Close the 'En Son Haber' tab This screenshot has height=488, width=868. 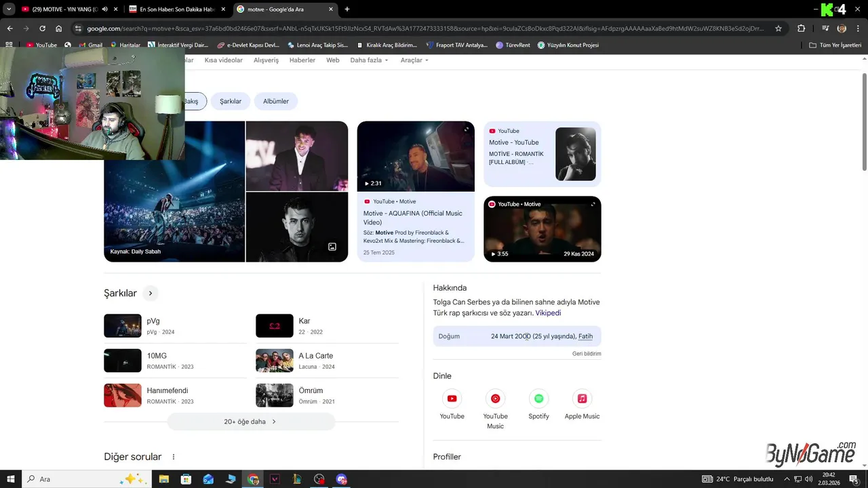tap(223, 9)
